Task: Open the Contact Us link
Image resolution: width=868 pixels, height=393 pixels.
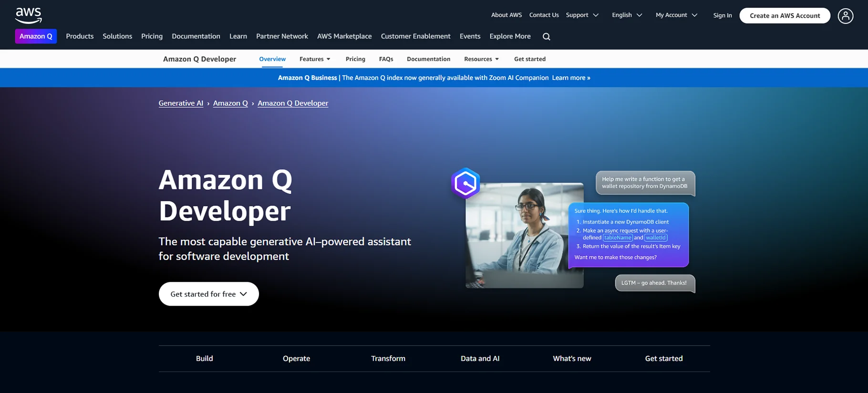Action: point(544,15)
